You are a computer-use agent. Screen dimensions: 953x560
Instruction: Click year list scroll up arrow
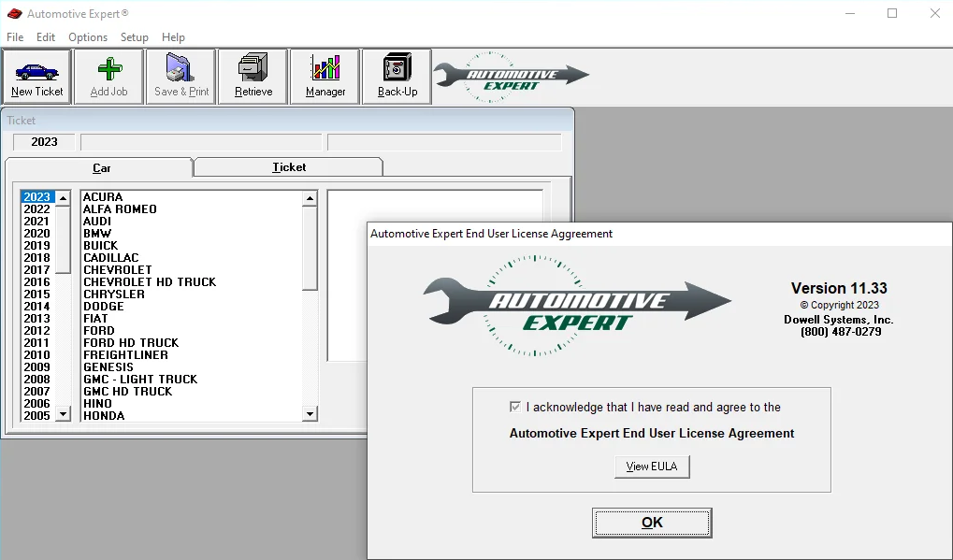pos(64,198)
